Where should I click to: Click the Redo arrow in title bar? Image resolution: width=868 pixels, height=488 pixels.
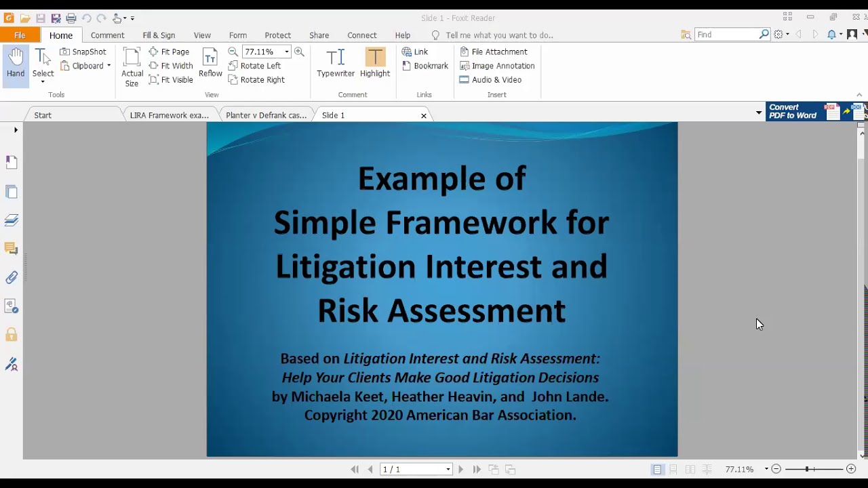point(102,18)
